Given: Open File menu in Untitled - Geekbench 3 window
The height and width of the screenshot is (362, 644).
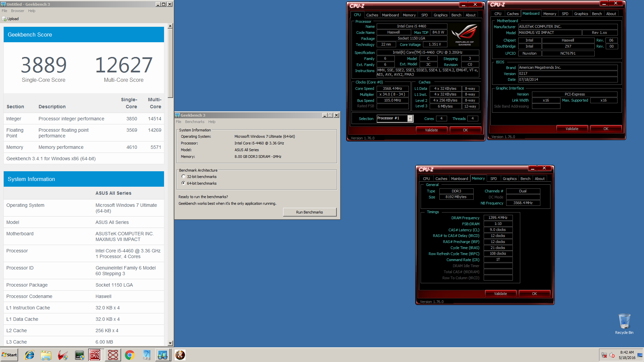Looking at the screenshot, I should coord(4,11).
